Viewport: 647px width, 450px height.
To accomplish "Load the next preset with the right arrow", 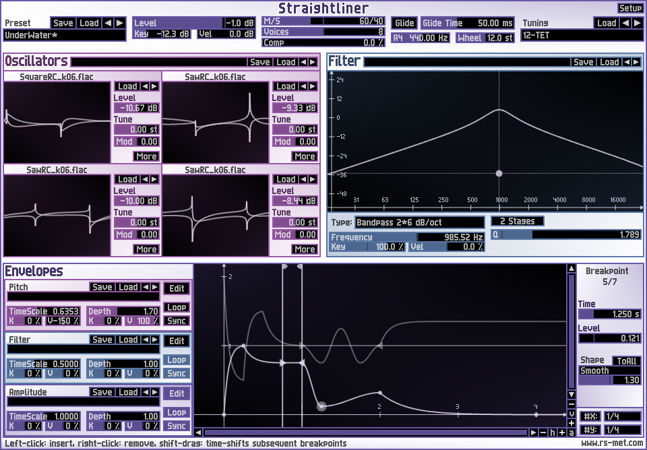I will [x=120, y=22].
